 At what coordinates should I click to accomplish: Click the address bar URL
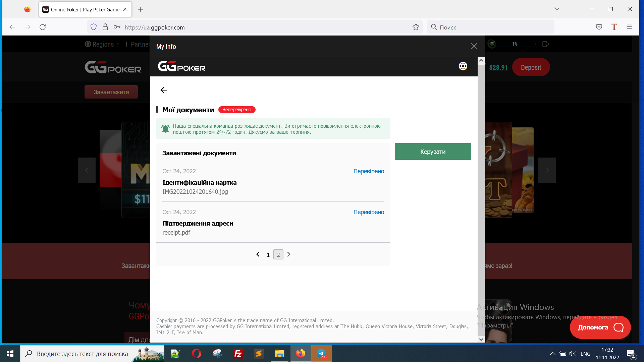[x=155, y=27]
